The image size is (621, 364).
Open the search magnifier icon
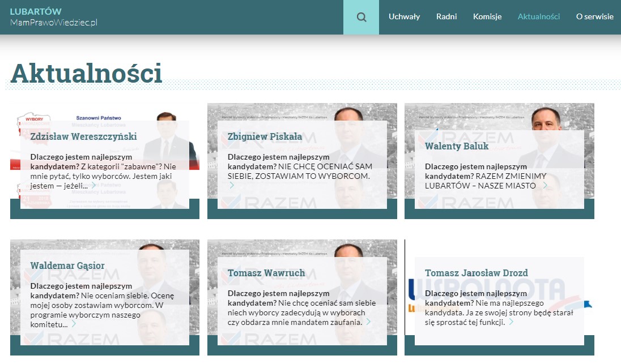tap(361, 17)
